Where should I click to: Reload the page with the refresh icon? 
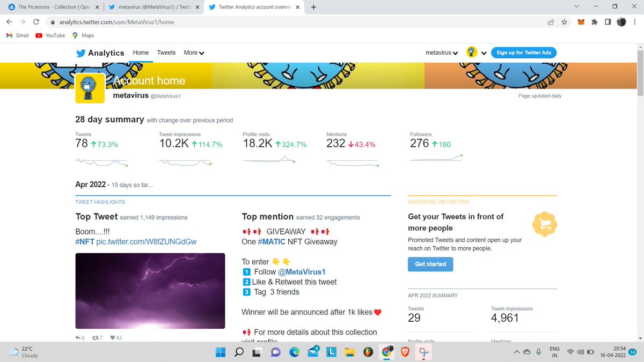click(36, 22)
